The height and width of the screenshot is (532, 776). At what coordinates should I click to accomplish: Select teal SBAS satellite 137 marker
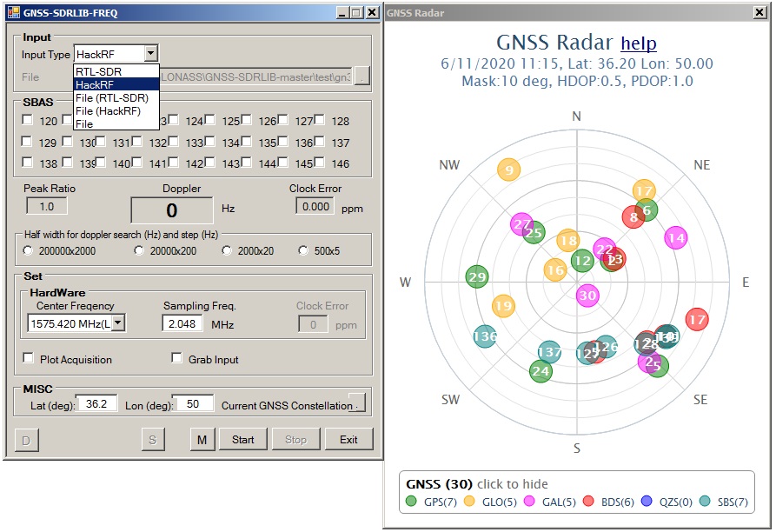(549, 352)
